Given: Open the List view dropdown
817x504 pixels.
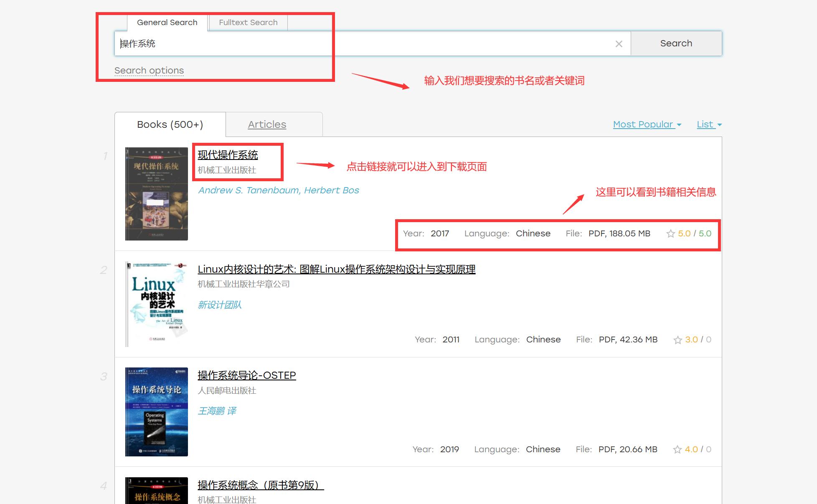Looking at the screenshot, I should click(x=708, y=124).
